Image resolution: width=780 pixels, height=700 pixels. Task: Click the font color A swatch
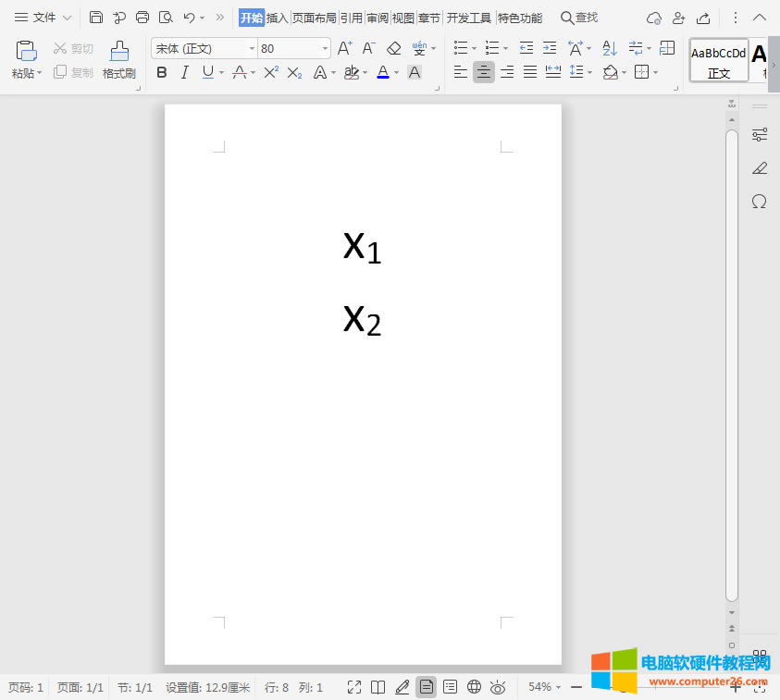(x=383, y=72)
